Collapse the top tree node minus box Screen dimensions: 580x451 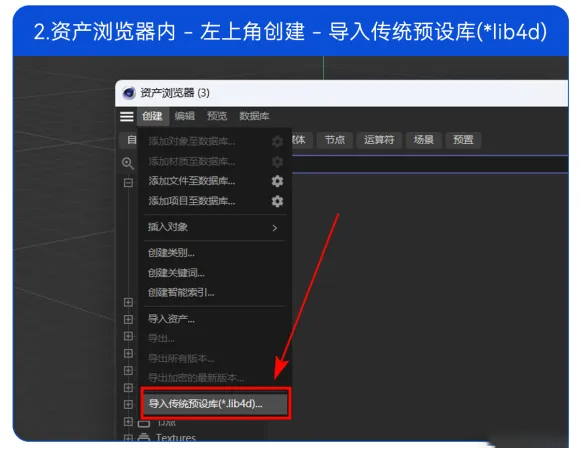(x=128, y=182)
